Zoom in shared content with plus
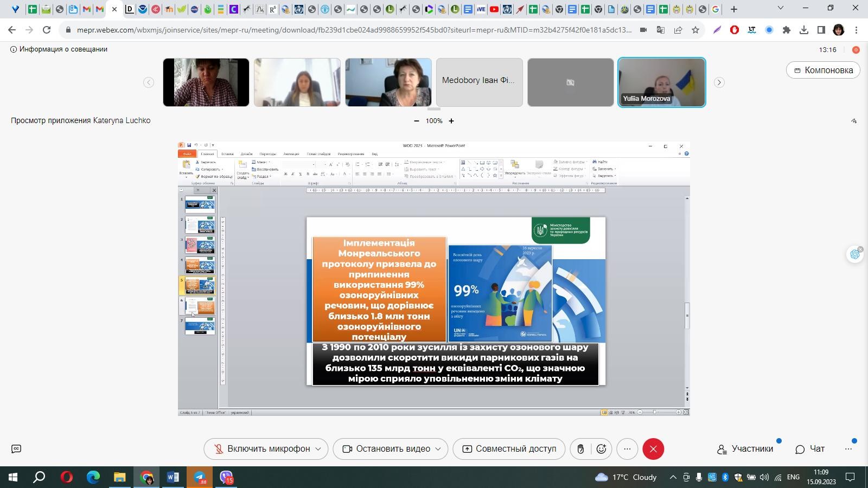Screen dimensions: 868x488 coord(451,121)
